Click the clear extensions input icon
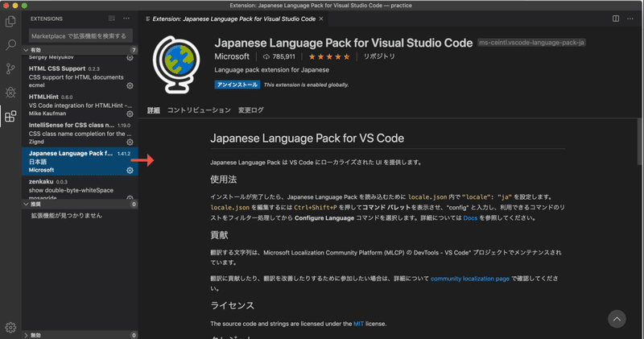Screen dimensions: 644x339 112,19
